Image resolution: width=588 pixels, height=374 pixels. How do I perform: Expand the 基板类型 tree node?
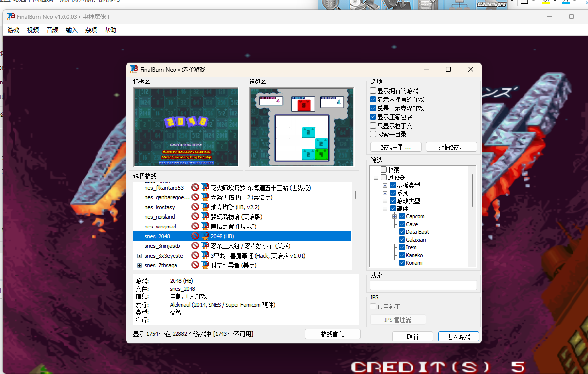coord(385,185)
